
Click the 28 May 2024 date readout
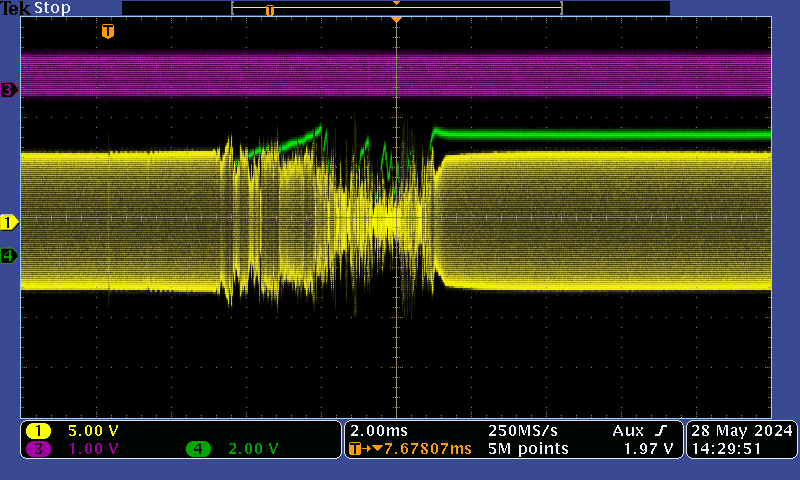741,430
